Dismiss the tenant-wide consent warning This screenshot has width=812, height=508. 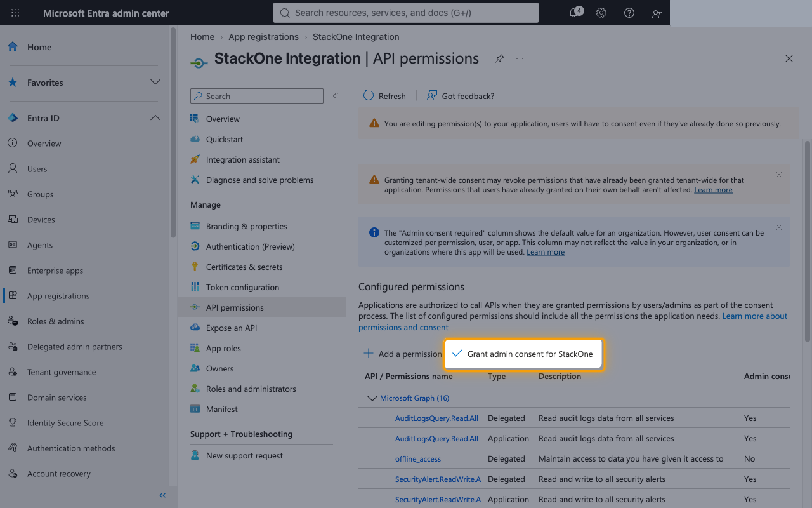click(x=779, y=175)
